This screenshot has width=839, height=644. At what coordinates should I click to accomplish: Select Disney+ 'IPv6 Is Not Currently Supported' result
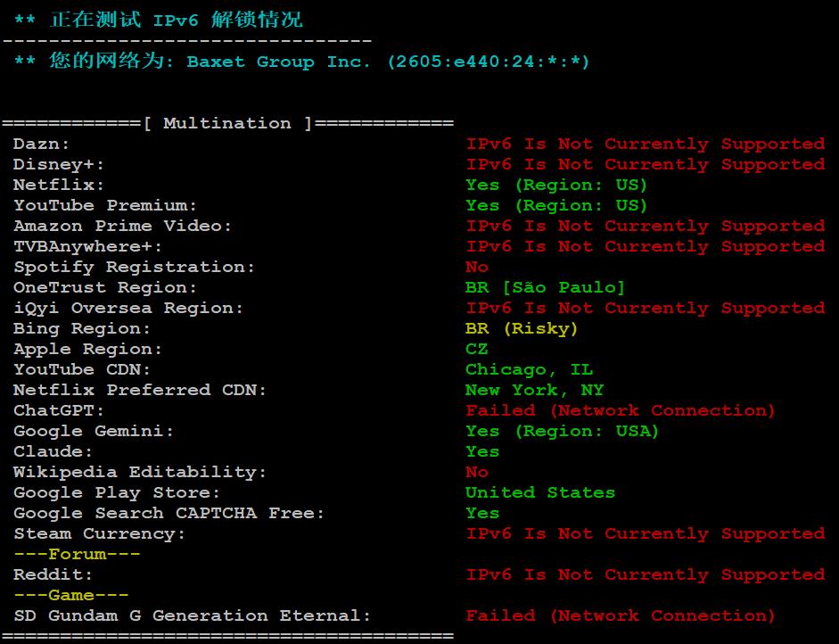(x=646, y=164)
